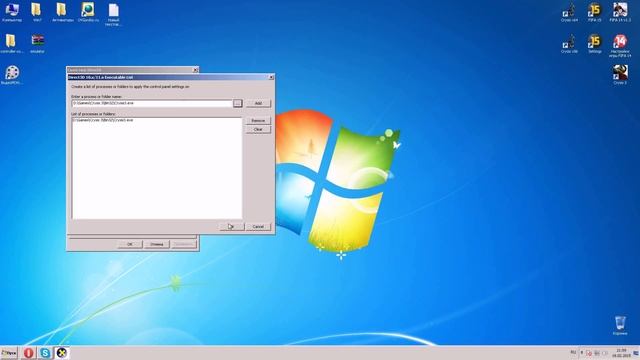Viewport: 640px width, 360px height.
Task: Open Skype from the taskbar
Action: tap(45, 353)
